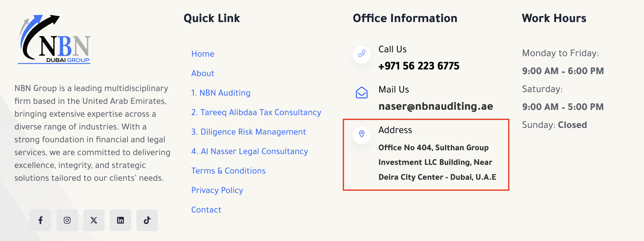The height and width of the screenshot is (241, 644).
Task: Open 3. Diligence Risk Management link
Action: (x=249, y=132)
